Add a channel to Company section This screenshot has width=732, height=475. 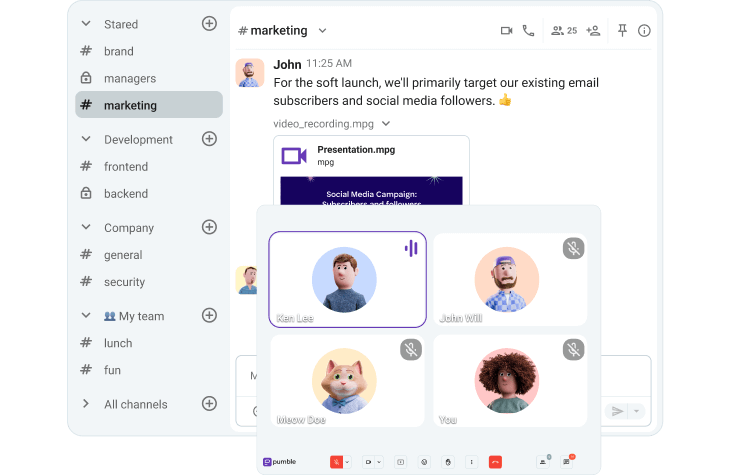[x=209, y=227]
